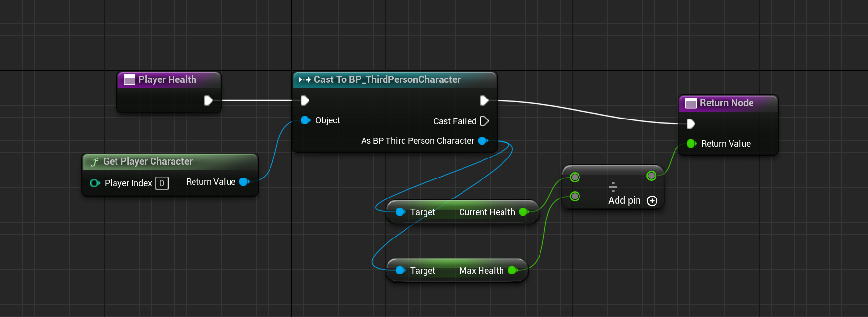Click the divide node output pin
868x317 pixels.
(651, 176)
